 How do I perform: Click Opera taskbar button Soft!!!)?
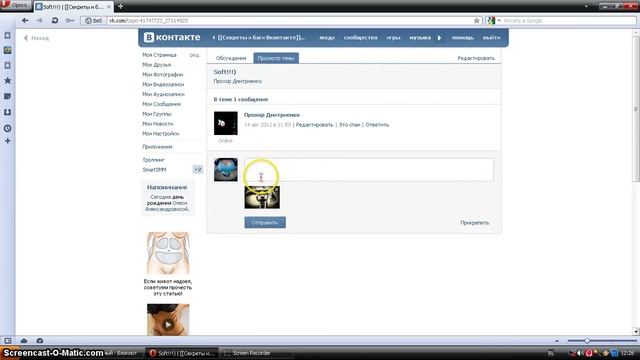[182, 353]
